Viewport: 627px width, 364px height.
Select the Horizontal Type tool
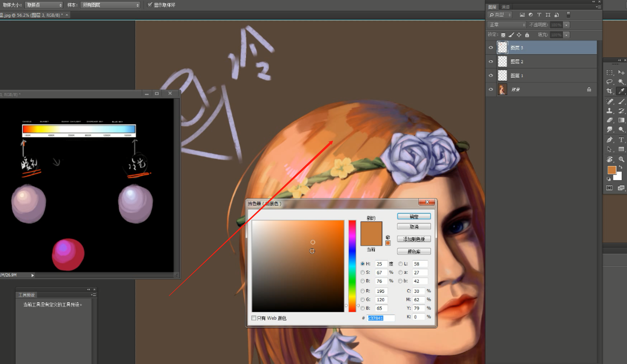pyautogui.click(x=621, y=140)
